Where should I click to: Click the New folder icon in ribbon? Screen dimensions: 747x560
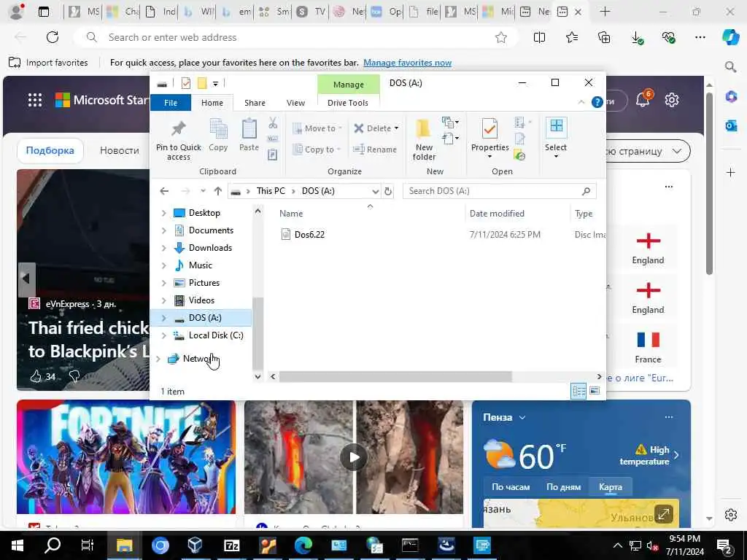(x=424, y=130)
